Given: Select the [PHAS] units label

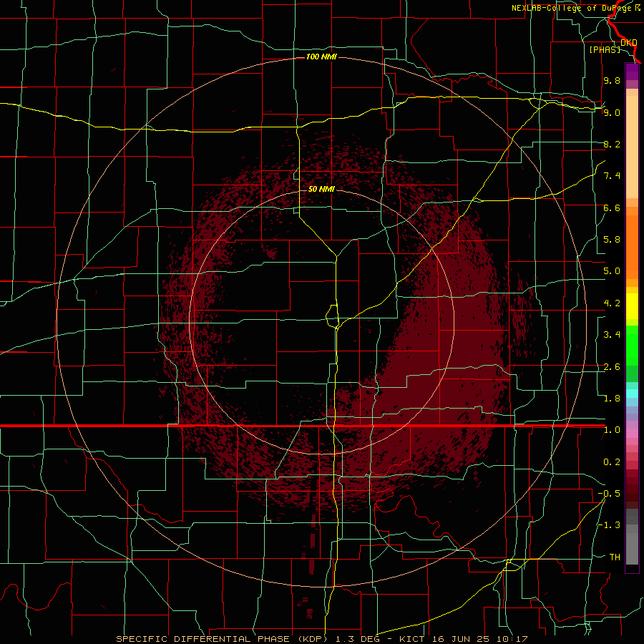Looking at the screenshot, I should (x=605, y=49).
